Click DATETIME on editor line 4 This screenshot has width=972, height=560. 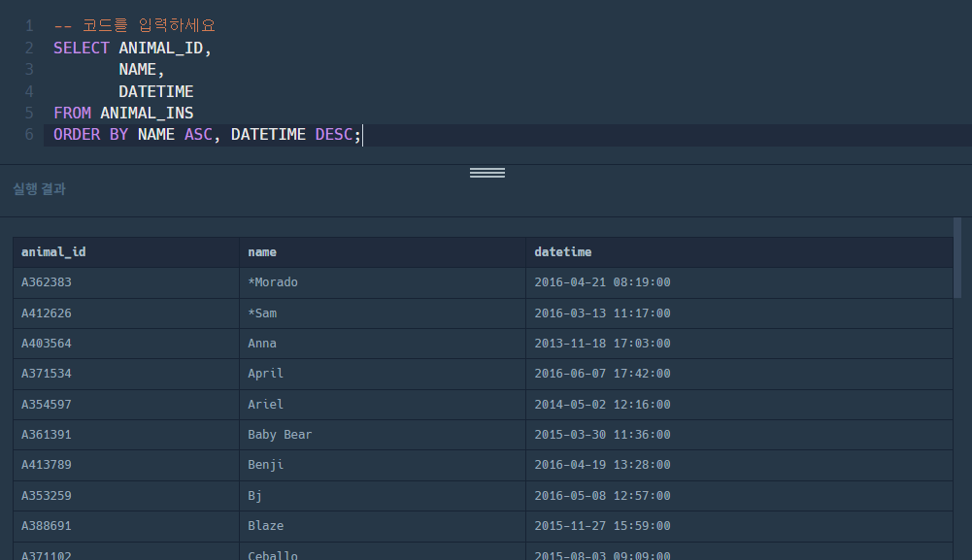pos(156,91)
